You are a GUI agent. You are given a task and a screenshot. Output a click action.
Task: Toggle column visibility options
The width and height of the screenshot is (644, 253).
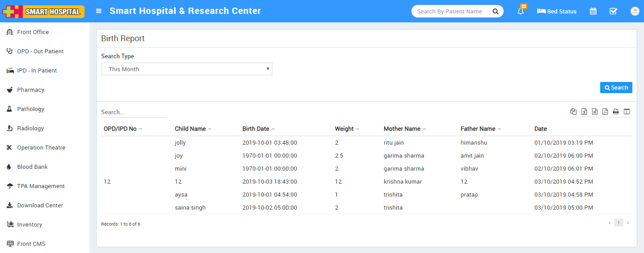[627, 111]
